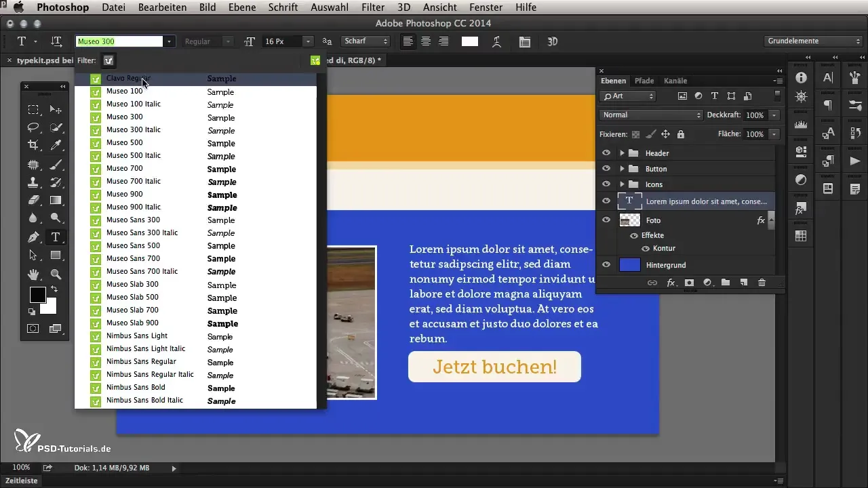The image size is (868, 488).
Task: Expand the Icons layer group
Action: 622,184
